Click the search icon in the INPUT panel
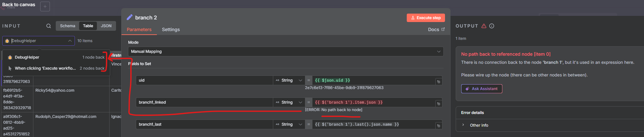644x137 pixels. click(x=49, y=26)
